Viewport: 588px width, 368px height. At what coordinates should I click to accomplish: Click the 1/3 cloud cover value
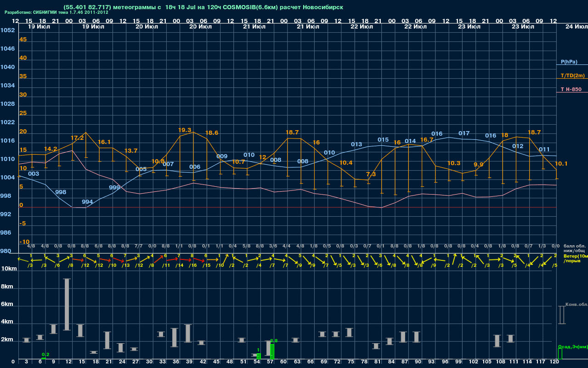(542, 247)
